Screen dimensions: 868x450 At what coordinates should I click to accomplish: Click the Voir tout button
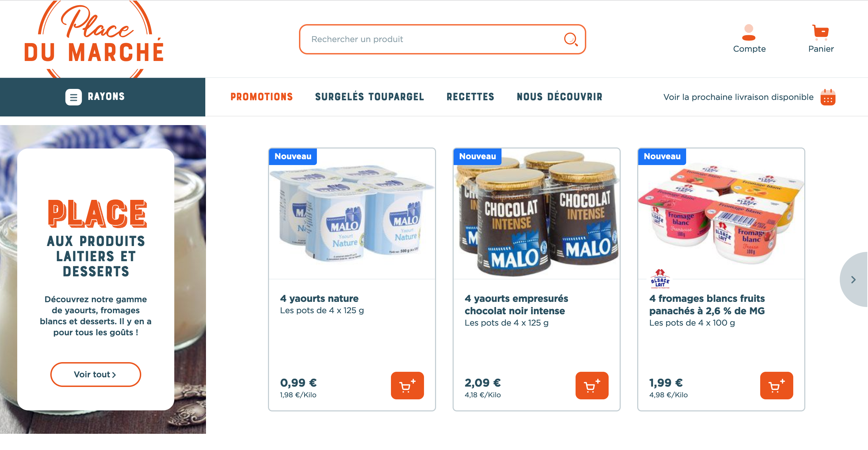[95, 375]
